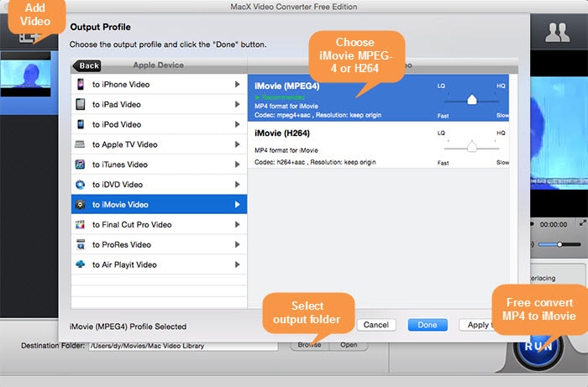Click the iPhone device icon
588x387 pixels.
click(x=81, y=84)
